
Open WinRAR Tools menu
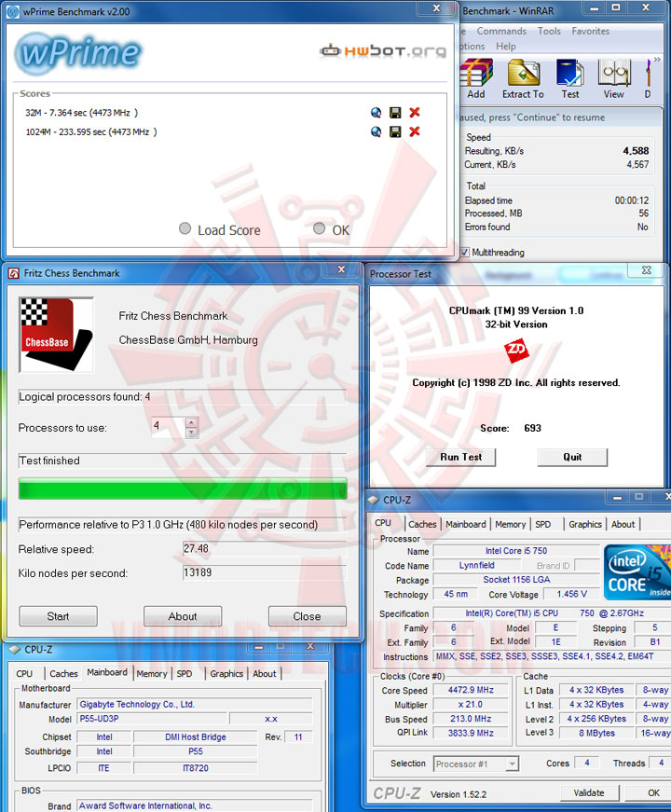pos(549,31)
